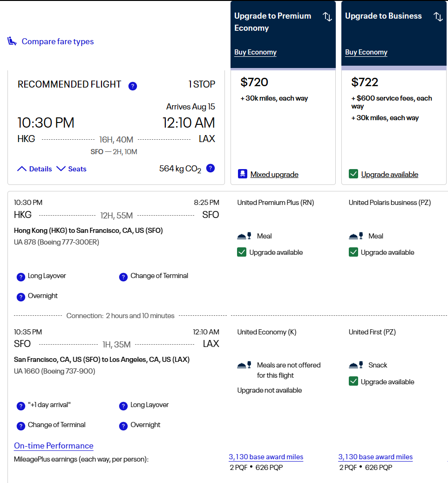The image size is (448, 483).
Task: Click the Polaris business meal icon
Action: (356, 236)
